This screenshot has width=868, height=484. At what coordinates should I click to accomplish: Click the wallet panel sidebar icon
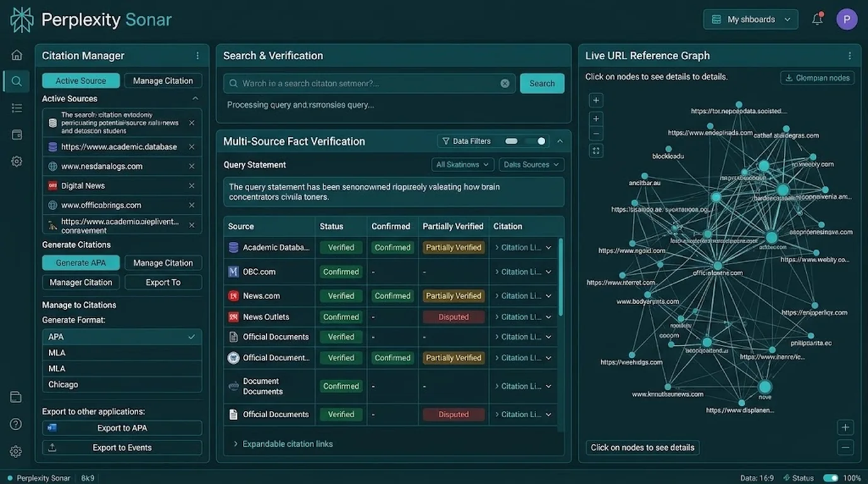pyautogui.click(x=17, y=135)
